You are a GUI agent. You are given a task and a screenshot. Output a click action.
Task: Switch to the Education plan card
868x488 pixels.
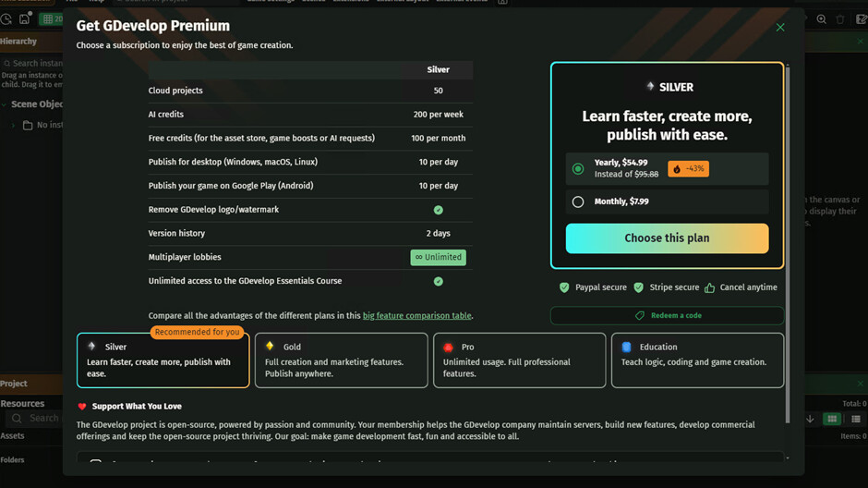[697, 360]
